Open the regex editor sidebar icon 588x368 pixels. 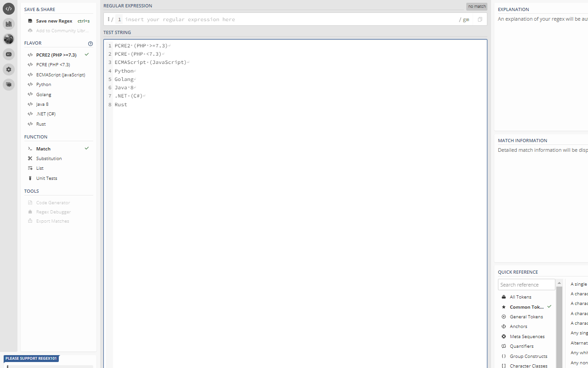[8, 8]
